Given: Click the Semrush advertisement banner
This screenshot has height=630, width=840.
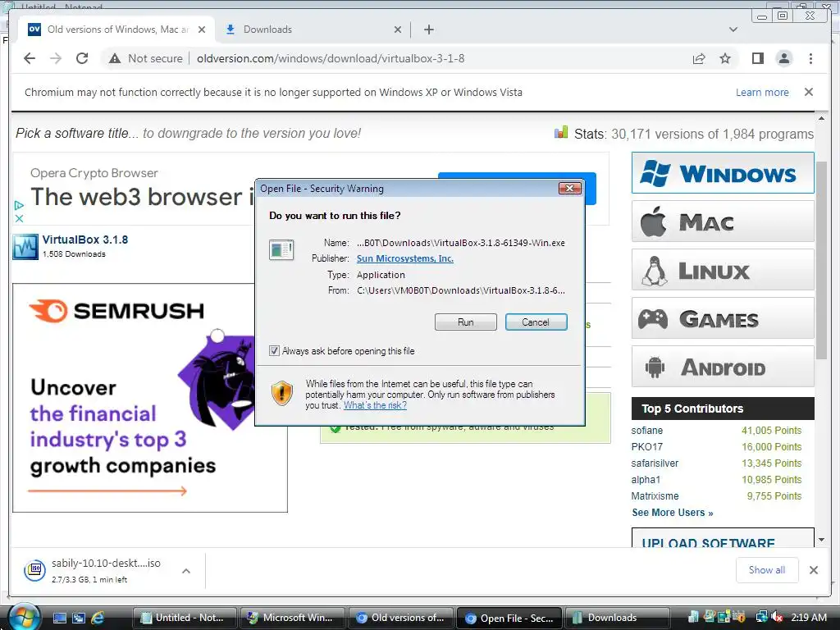Looking at the screenshot, I should pyautogui.click(x=150, y=398).
